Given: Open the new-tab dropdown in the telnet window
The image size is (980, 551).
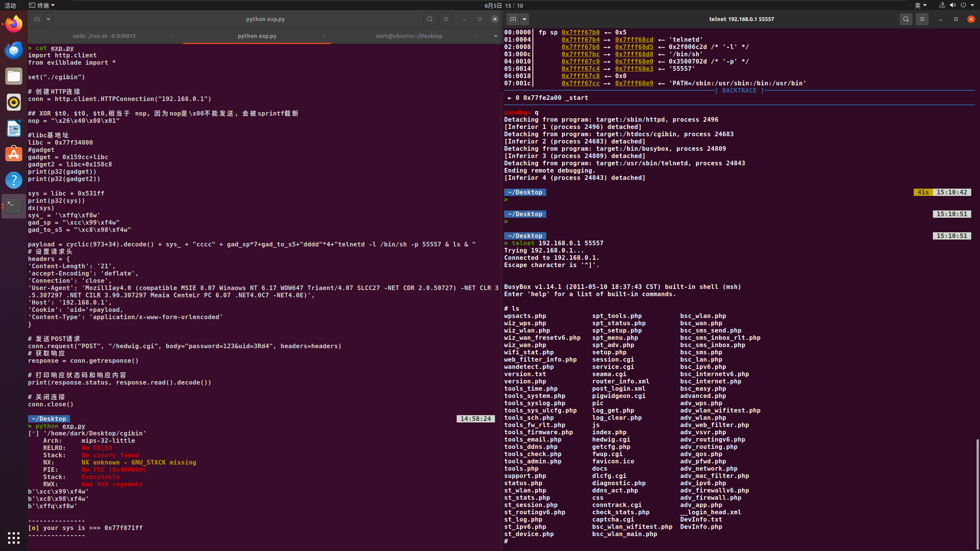Looking at the screenshot, I should 524,19.
